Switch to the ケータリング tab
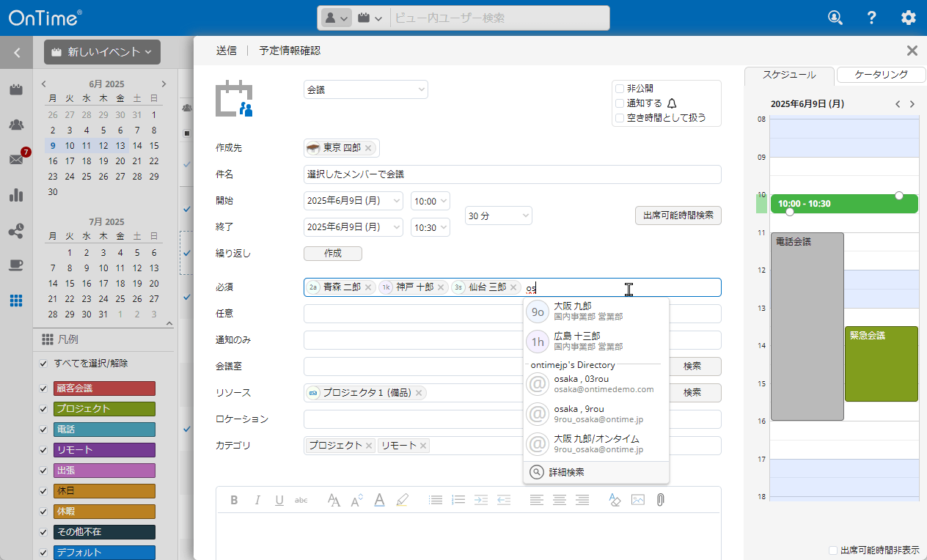 click(880, 74)
